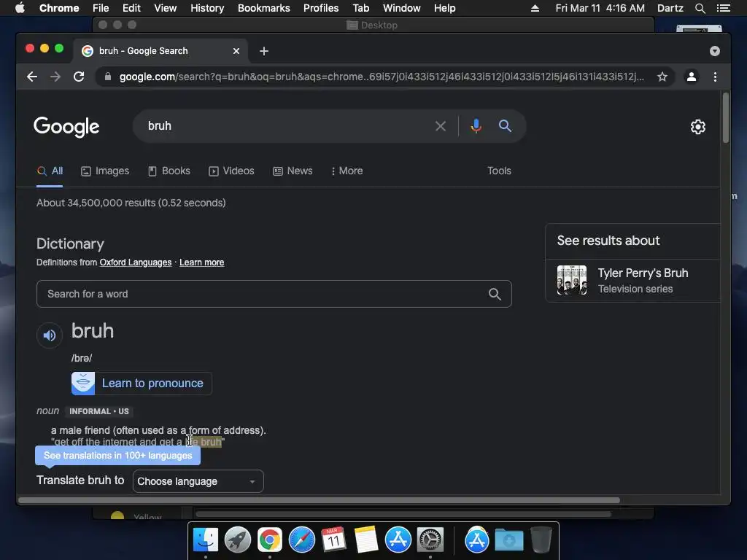
Task: Clear the search query with X
Action: click(x=441, y=126)
